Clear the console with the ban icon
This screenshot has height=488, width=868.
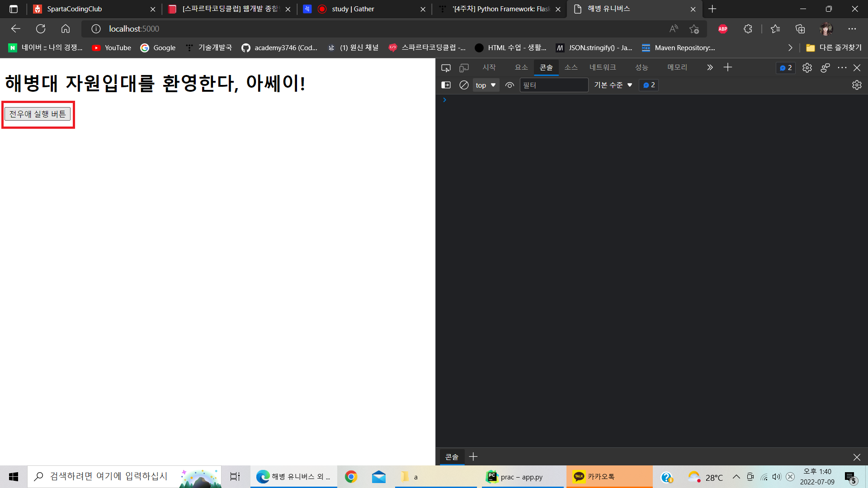[x=464, y=85]
